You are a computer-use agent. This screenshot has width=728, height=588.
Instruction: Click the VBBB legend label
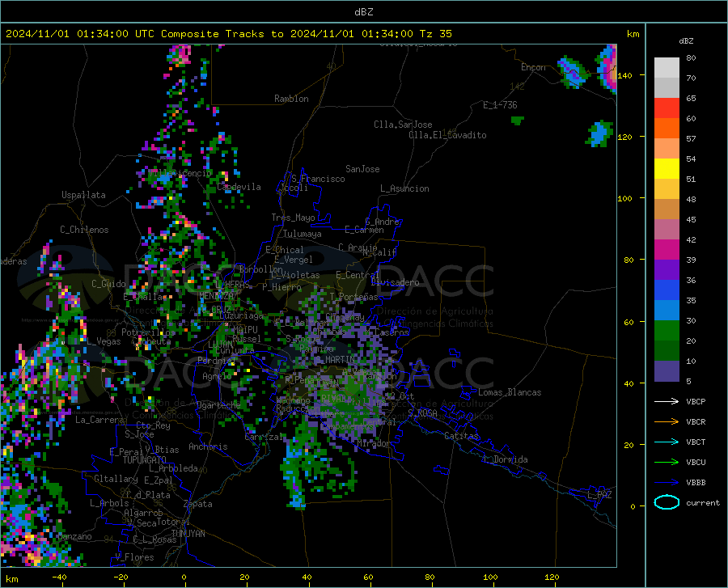click(696, 482)
